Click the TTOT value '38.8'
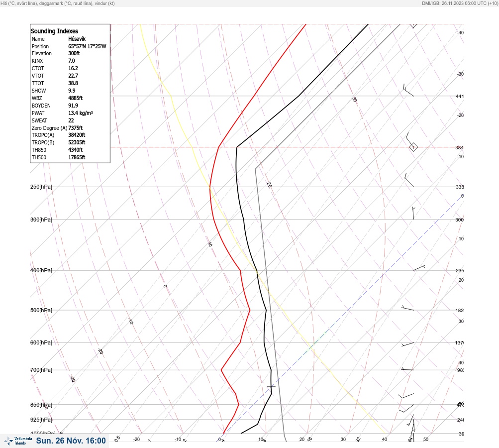The image size is (499, 448). tap(73, 83)
